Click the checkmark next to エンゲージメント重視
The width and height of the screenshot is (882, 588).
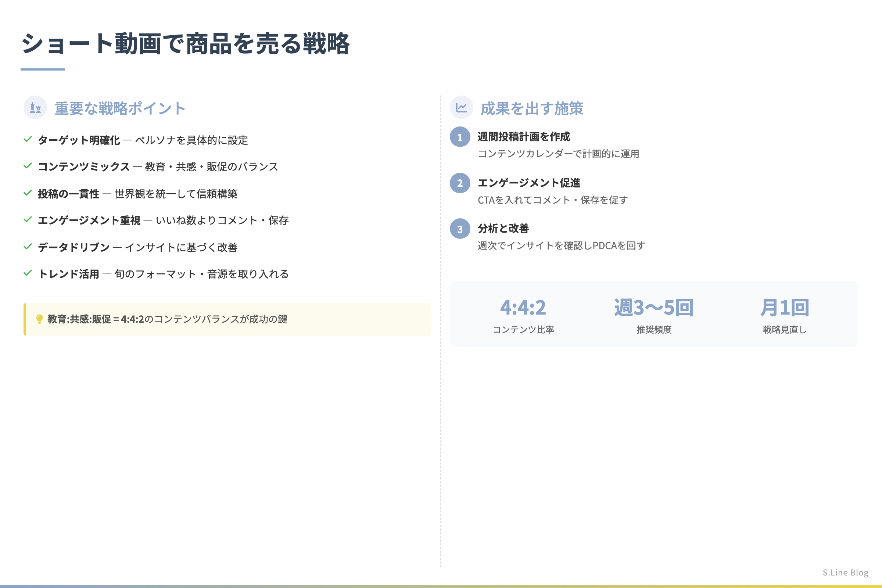click(x=28, y=220)
